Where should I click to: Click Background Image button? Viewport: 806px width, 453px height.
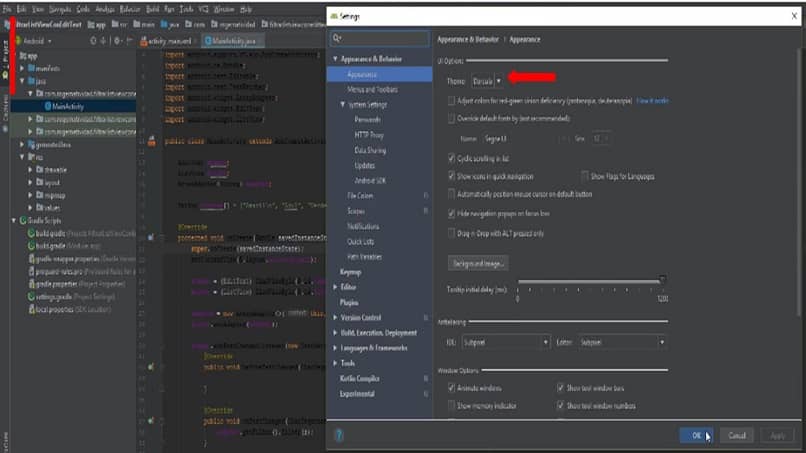[478, 263]
